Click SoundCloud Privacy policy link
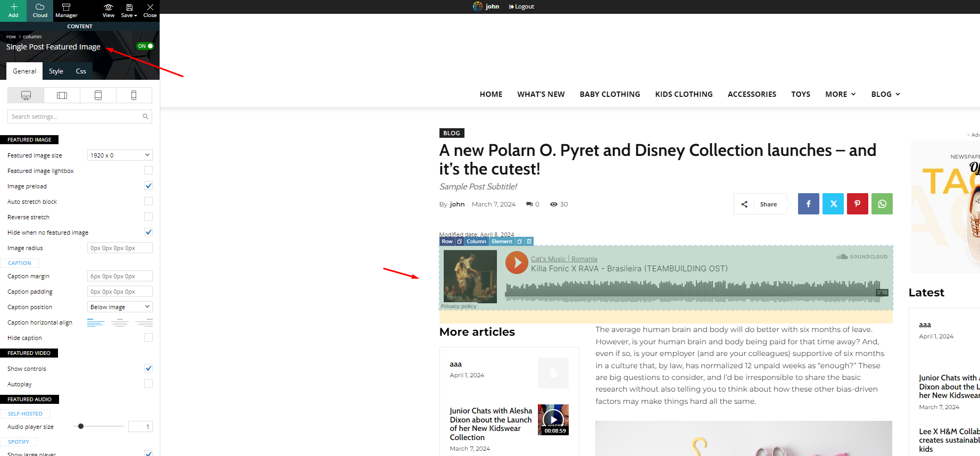This screenshot has width=980, height=456. tap(459, 306)
